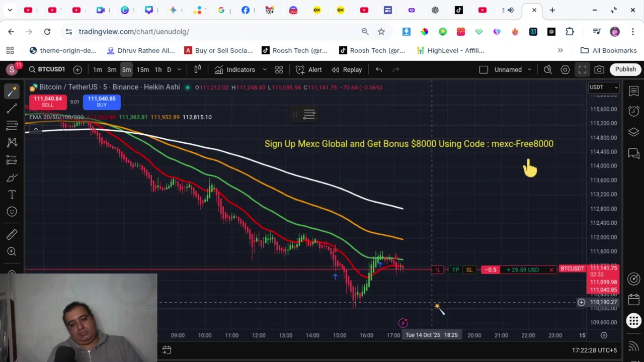Image resolution: width=644 pixels, height=362 pixels.
Task: Select the 3m timeframe
Action: (x=112, y=69)
